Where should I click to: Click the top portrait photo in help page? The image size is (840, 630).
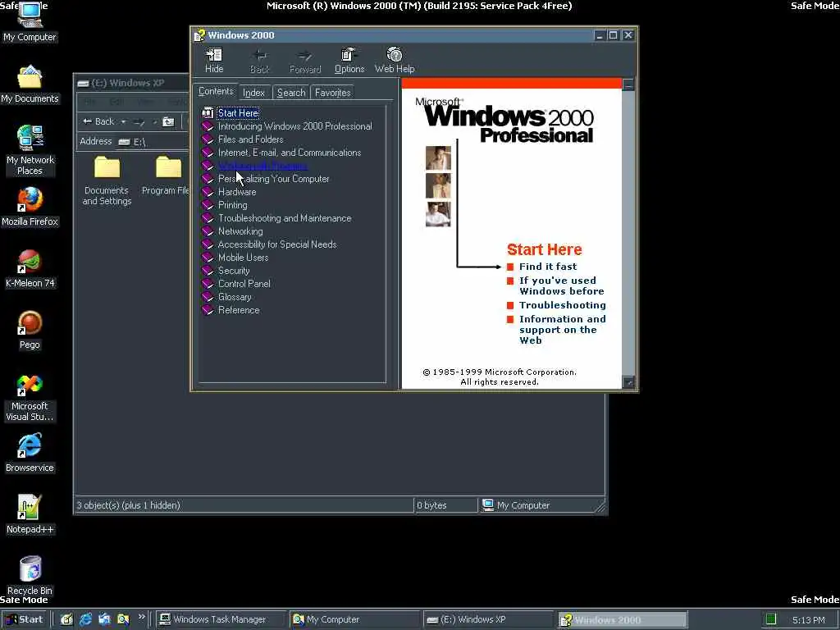point(438,158)
